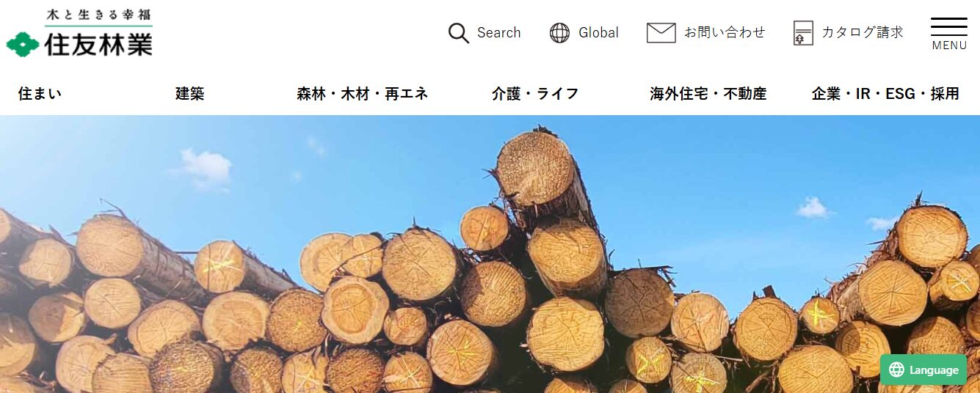Click the stacked logs hero image

(490, 254)
